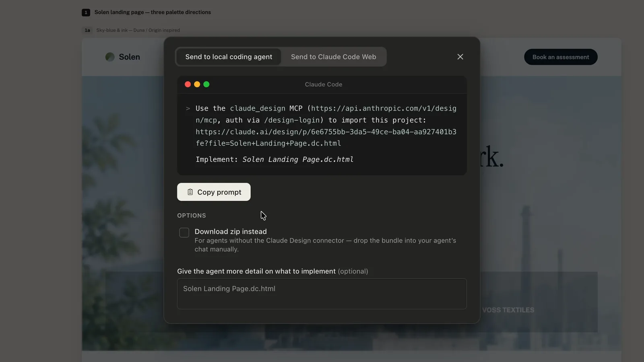644x362 pixels.
Task: Select the section number 1 badge
Action: click(x=86, y=12)
